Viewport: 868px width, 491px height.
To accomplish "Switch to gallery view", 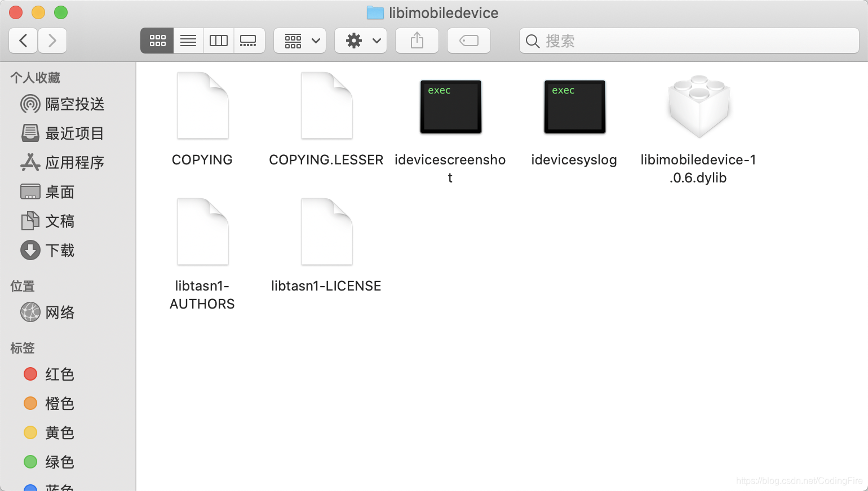I will [249, 41].
